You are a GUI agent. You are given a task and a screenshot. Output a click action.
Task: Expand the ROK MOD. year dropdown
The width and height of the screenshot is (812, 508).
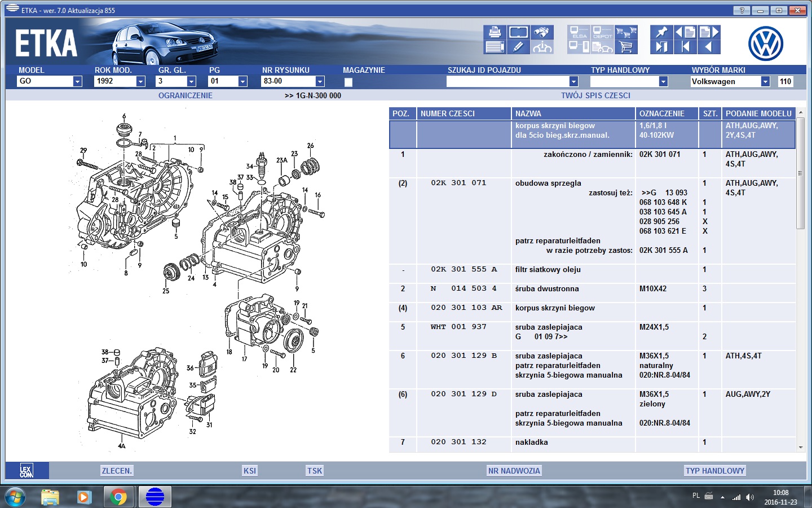click(x=140, y=81)
